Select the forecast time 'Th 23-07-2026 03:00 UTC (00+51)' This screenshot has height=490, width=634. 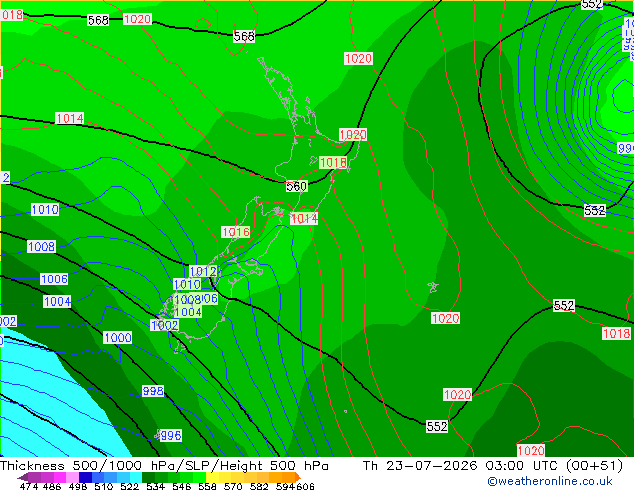click(x=493, y=466)
